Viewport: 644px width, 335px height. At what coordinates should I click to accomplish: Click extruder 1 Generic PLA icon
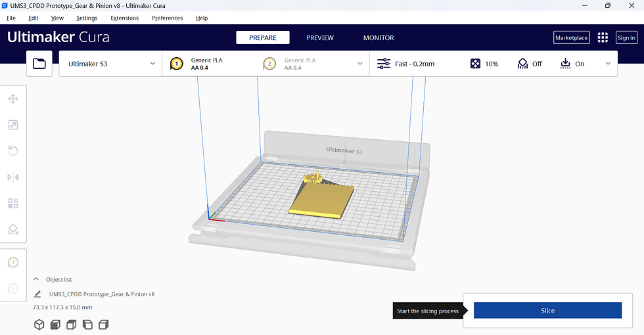pyautogui.click(x=177, y=64)
